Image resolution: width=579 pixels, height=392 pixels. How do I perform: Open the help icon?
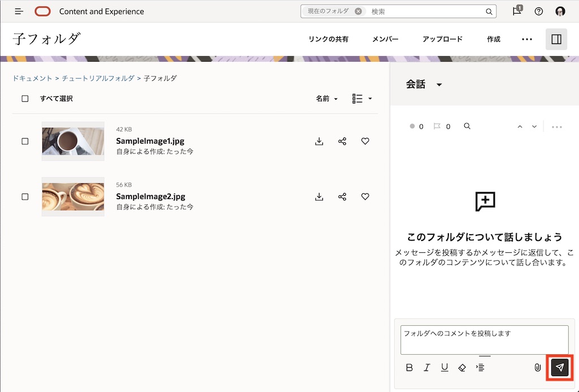tap(538, 11)
